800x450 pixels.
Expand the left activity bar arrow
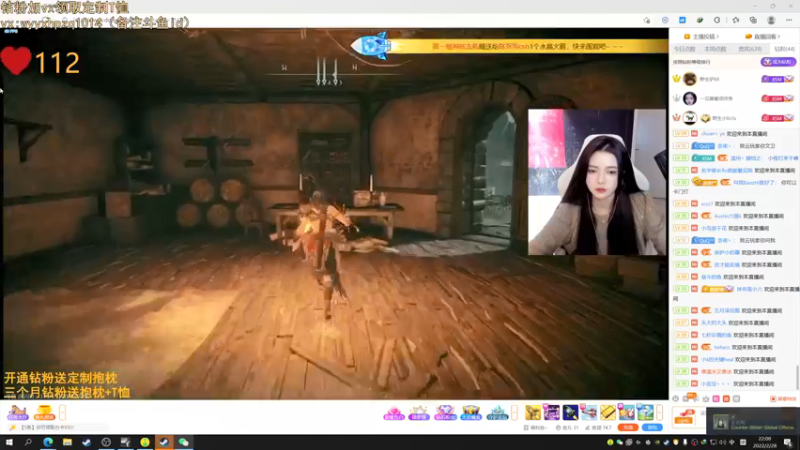click(x=62, y=412)
